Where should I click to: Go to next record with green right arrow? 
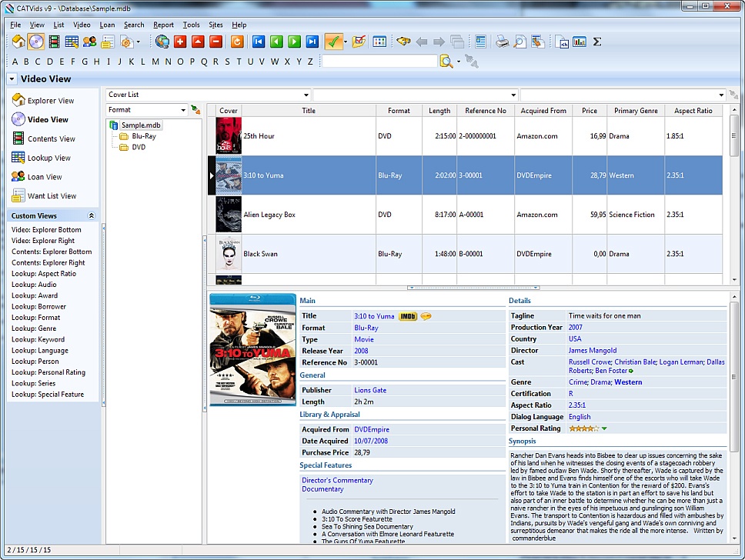[294, 42]
